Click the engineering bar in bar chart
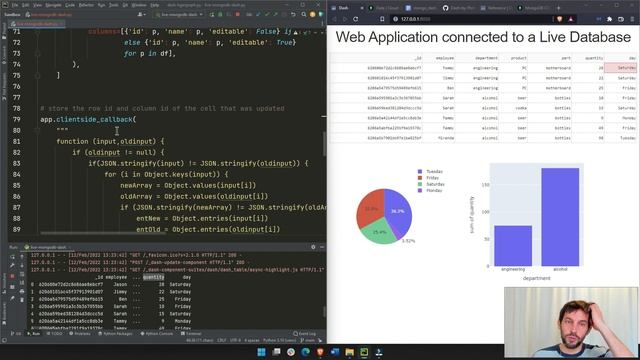640x360 pixels. click(x=513, y=246)
